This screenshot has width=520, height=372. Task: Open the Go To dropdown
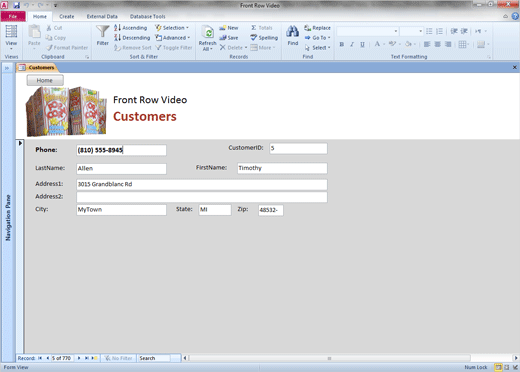point(317,38)
